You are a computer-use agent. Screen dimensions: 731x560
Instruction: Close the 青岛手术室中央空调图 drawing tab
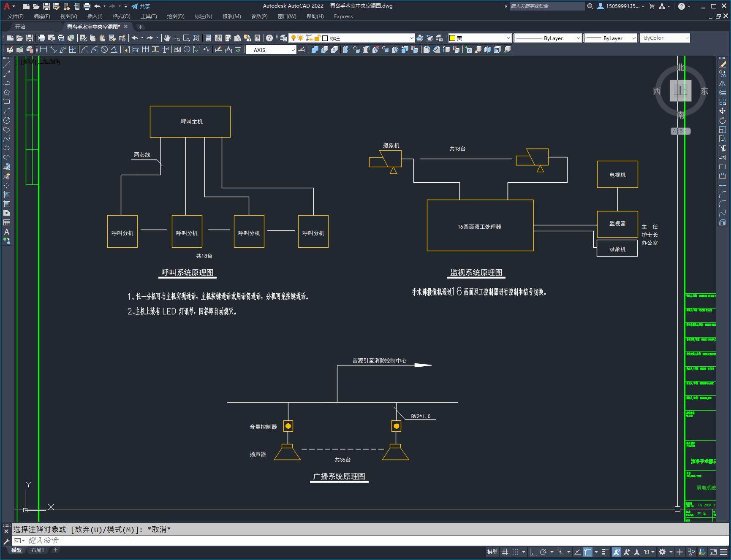coord(126,26)
